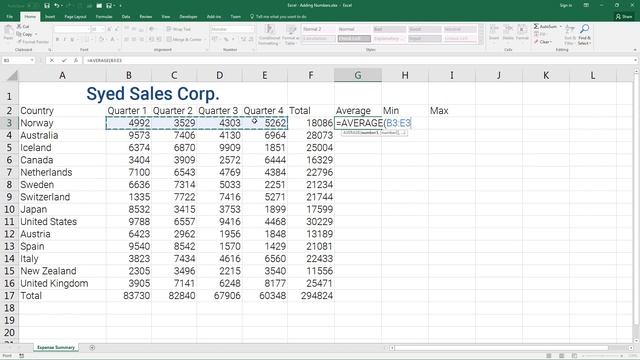Image resolution: width=640 pixels, height=360 pixels.
Task: Click the Clear eraser command
Action: point(542,42)
